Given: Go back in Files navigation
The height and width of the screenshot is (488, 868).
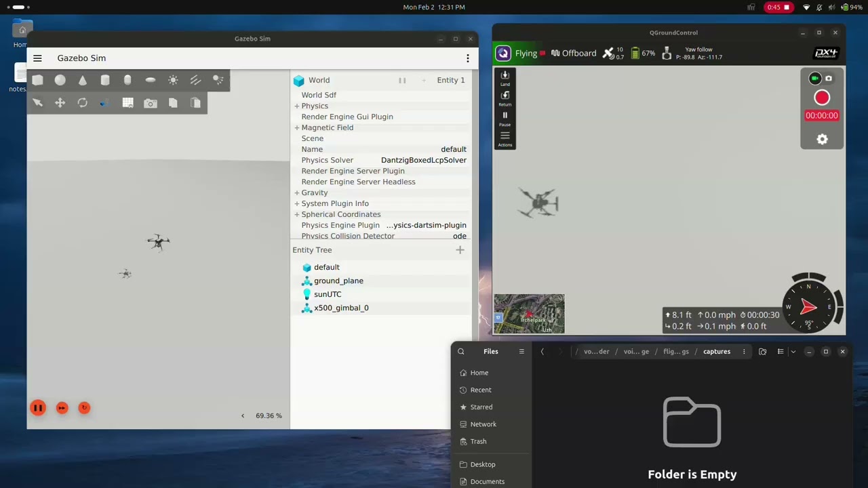Looking at the screenshot, I should [x=542, y=352].
